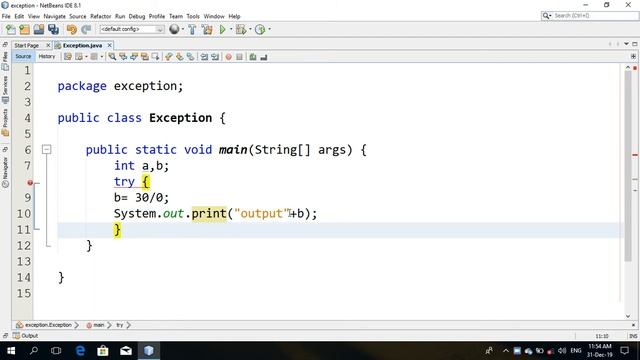This screenshot has height=360, width=640.
Task: Open the Source menu
Action: 78,16
